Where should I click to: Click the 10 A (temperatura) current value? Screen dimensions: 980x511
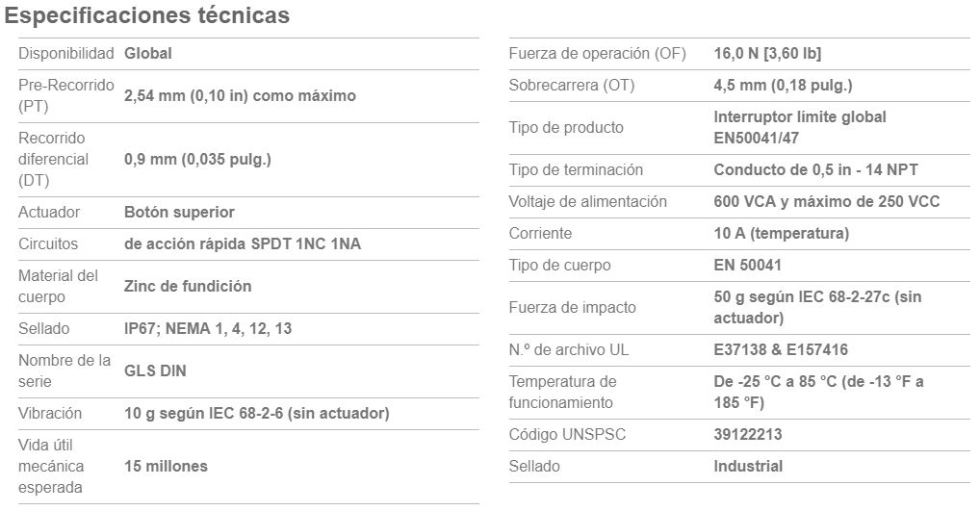coord(782,234)
